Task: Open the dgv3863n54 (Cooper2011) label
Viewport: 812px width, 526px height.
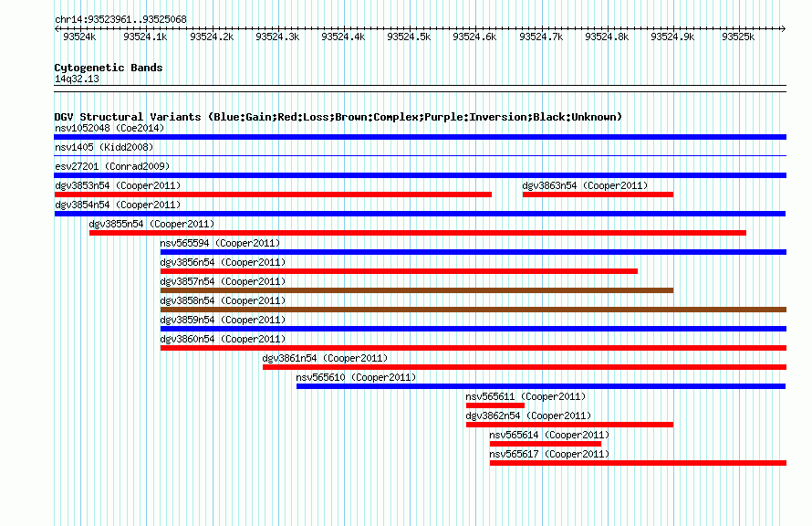Action: point(585,185)
